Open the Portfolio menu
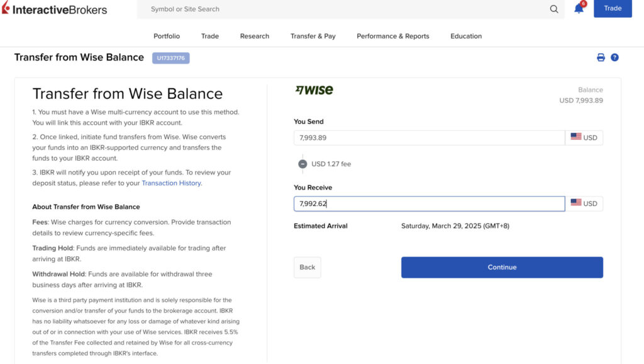The image size is (644, 364). coord(167,36)
